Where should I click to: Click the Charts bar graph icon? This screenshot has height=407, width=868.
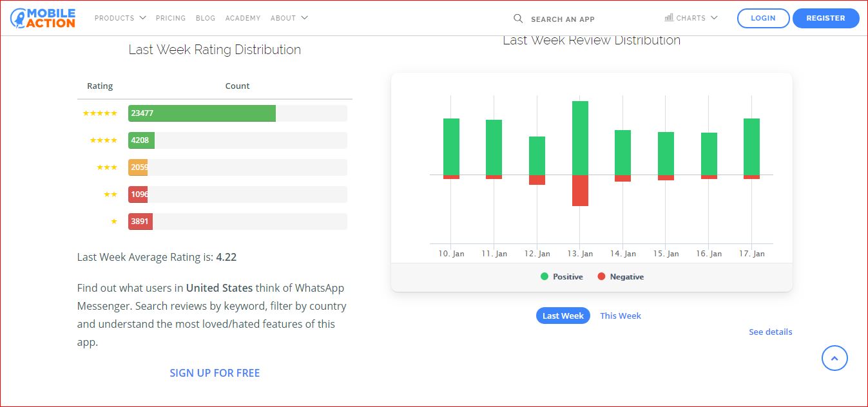(x=669, y=18)
